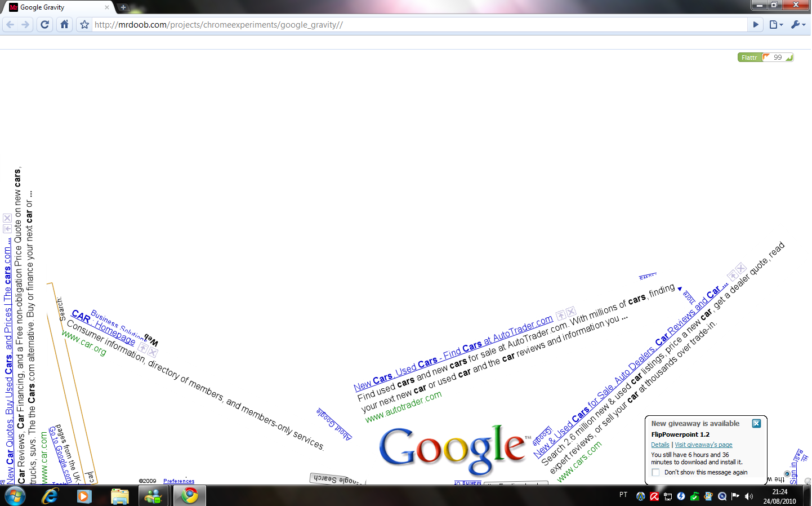
Task: Open the tilted 'CAR Homepage' result link
Action: pos(103,327)
